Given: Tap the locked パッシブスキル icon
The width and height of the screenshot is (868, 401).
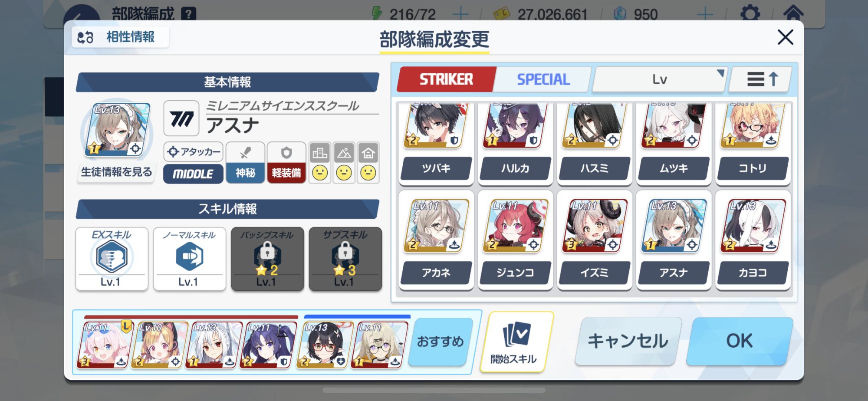Looking at the screenshot, I should click(x=267, y=254).
